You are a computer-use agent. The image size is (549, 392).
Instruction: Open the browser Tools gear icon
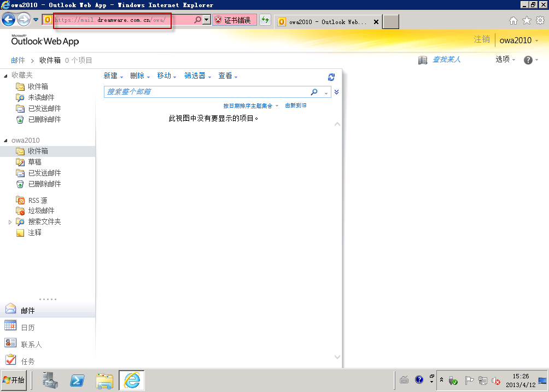[x=540, y=21]
